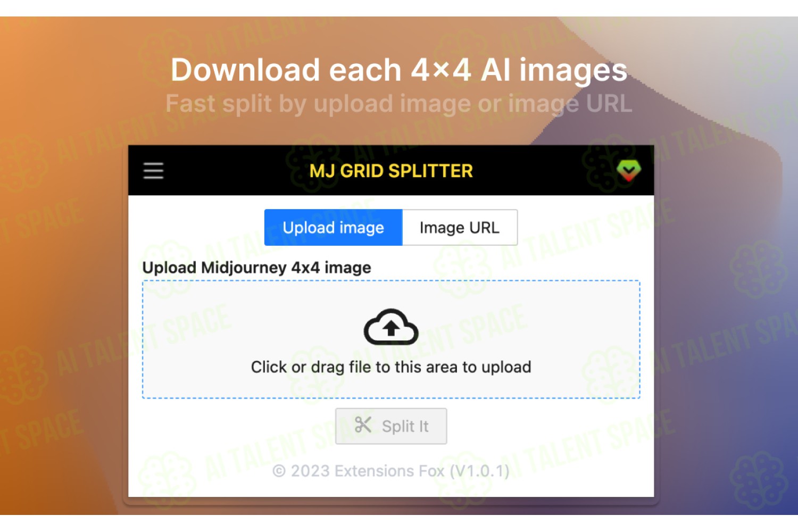Select the Split It button label
Viewport: 798px width, 532px height.
click(405, 426)
